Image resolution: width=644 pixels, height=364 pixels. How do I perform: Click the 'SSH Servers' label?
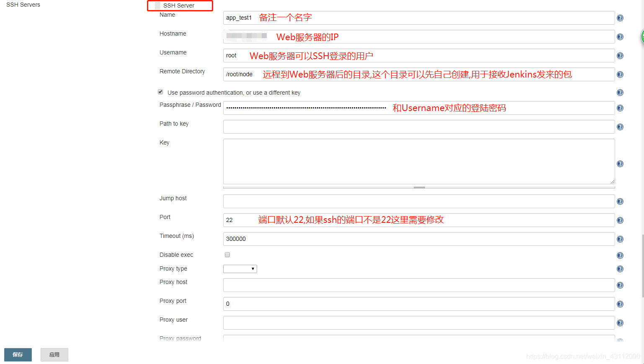(x=23, y=5)
